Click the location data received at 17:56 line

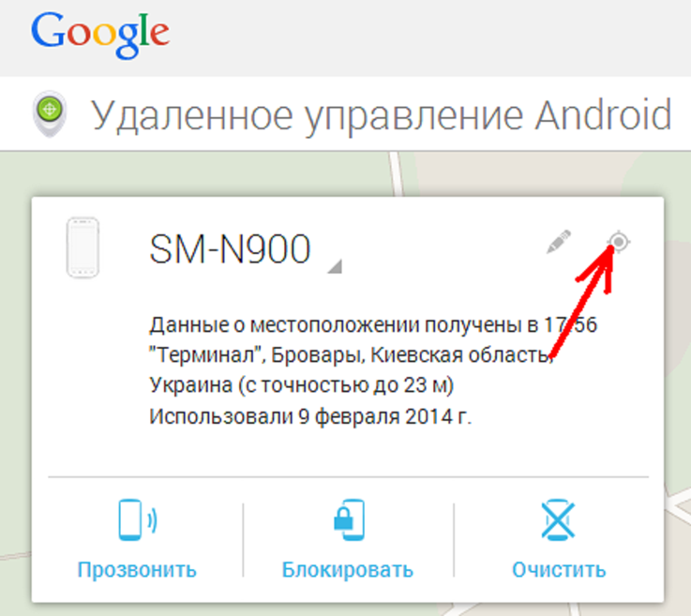tap(373, 325)
